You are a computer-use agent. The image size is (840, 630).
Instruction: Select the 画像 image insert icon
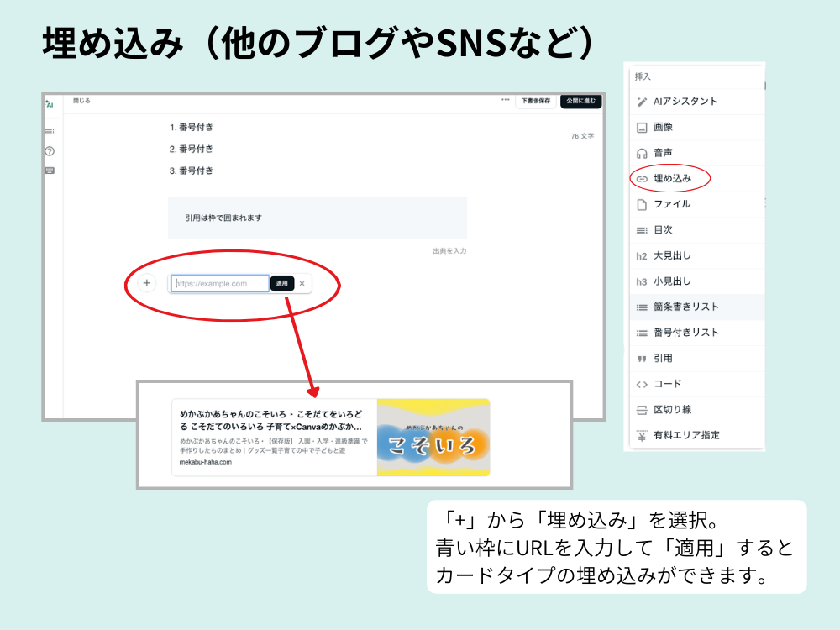[641, 128]
